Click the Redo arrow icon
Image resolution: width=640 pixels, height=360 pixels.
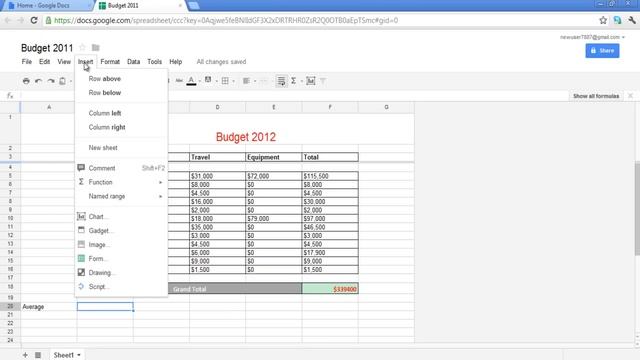[51, 81]
